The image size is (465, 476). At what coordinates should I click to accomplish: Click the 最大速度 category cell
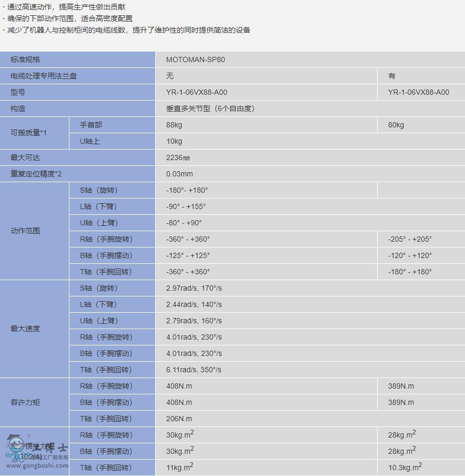(25, 329)
